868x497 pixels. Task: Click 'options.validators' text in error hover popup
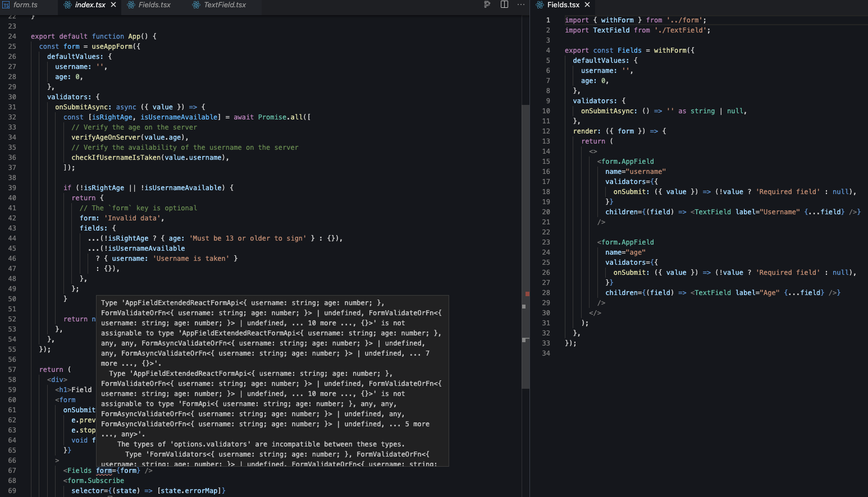(209, 444)
